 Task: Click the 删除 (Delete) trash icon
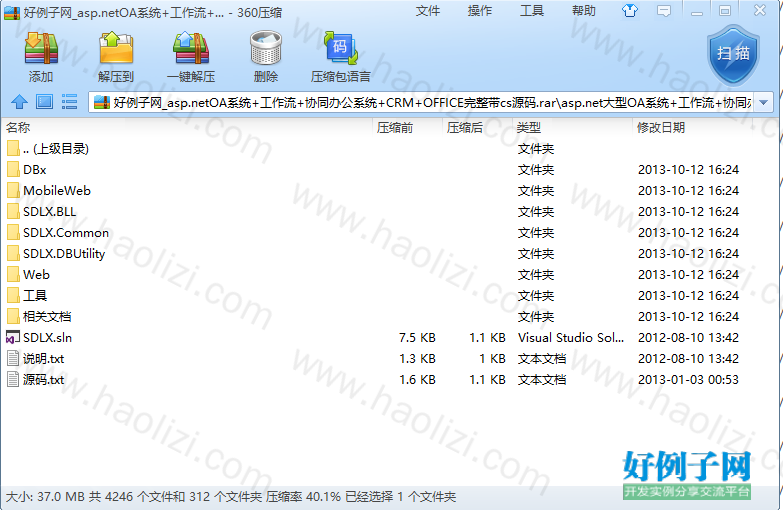click(266, 48)
